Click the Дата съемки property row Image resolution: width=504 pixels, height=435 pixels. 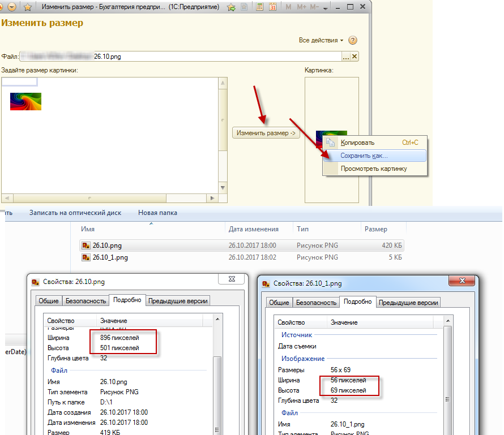pos(297,346)
